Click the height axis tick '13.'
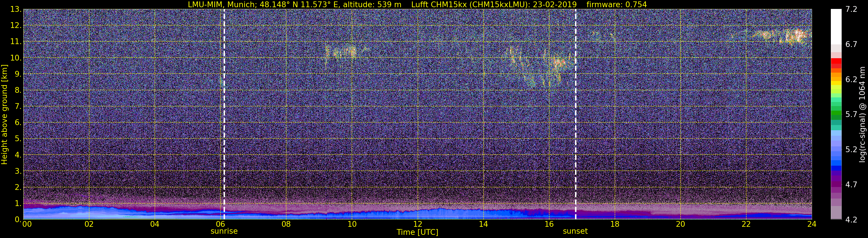This screenshot has height=238, width=868. [x=16, y=10]
